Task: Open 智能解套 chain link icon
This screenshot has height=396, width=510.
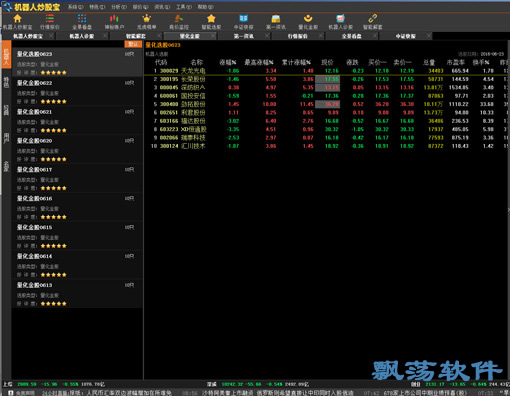Action: coord(373,18)
